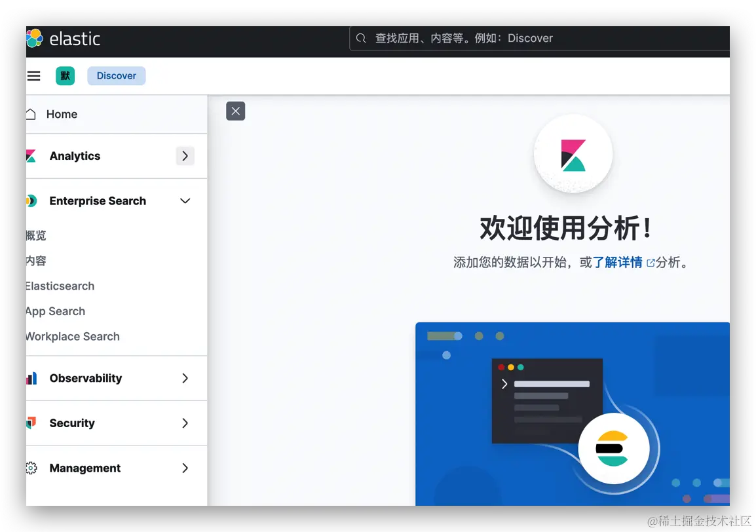This screenshot has width=756, height=532.
Task: Click the external link icon after 了解详情
Action: pyautogui.click(x=651, y=263)
